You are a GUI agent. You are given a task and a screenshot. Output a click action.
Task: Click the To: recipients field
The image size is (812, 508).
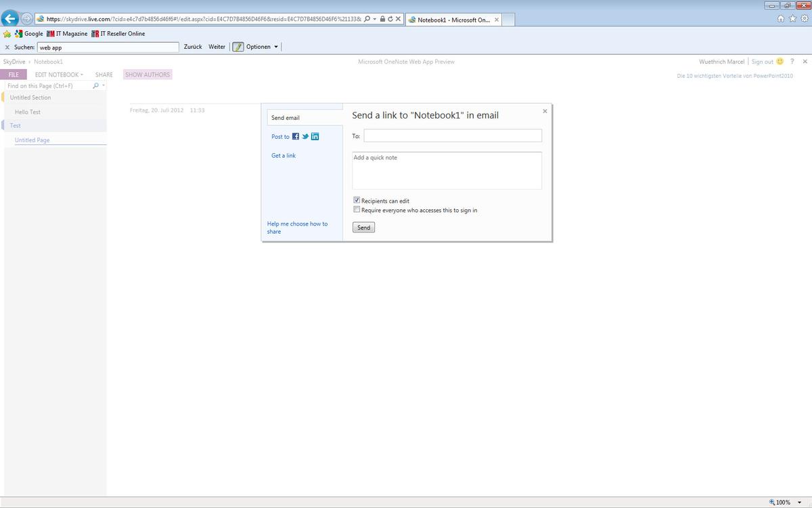pyautogui.click(x=453, y=136)
